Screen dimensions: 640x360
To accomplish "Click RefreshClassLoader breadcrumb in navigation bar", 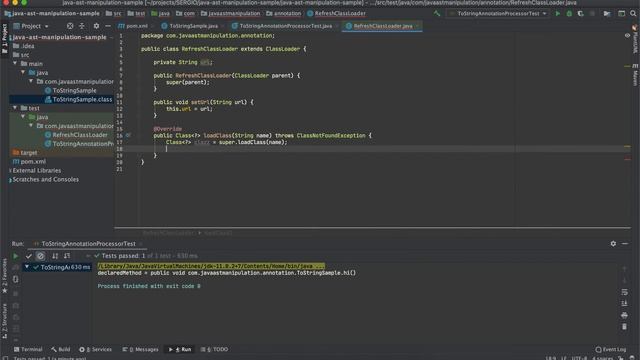I will pos(336,13).
